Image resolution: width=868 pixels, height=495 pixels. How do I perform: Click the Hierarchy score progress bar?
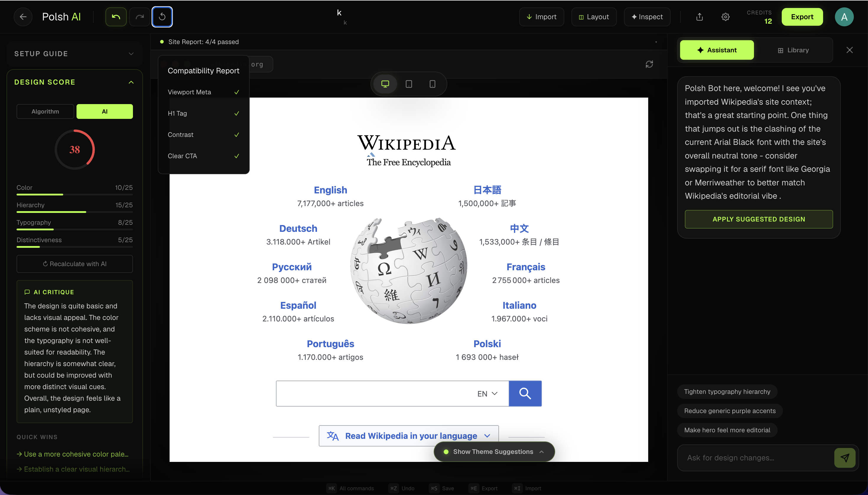tap(75, 212)
